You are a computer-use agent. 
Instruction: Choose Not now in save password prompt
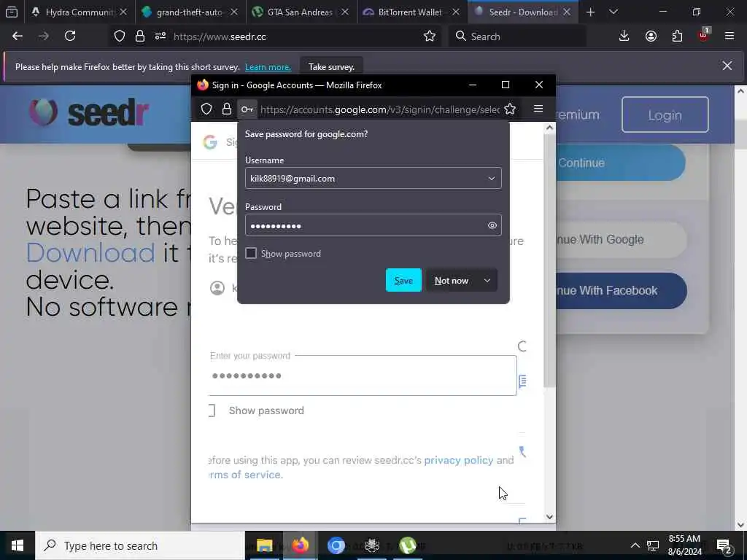[x=451, y=281]
